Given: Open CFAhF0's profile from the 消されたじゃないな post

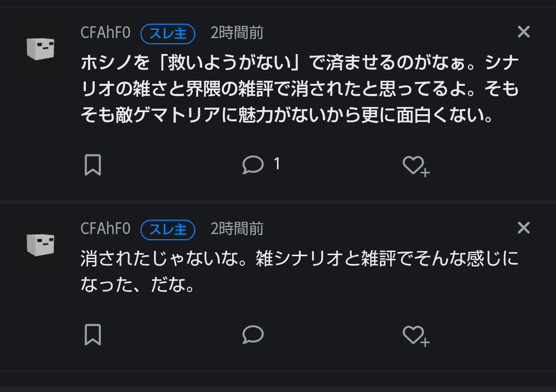Looking at the screenshot, I should (106, 228).
